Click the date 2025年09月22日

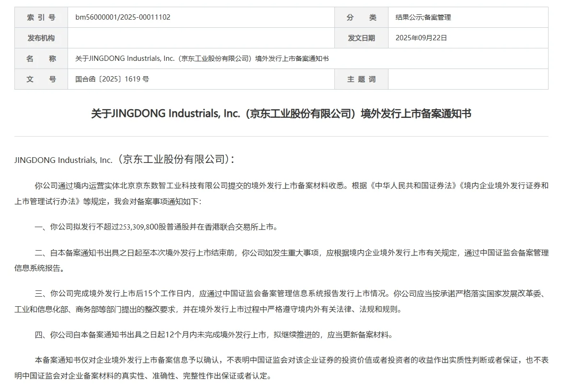coord(421,38)
